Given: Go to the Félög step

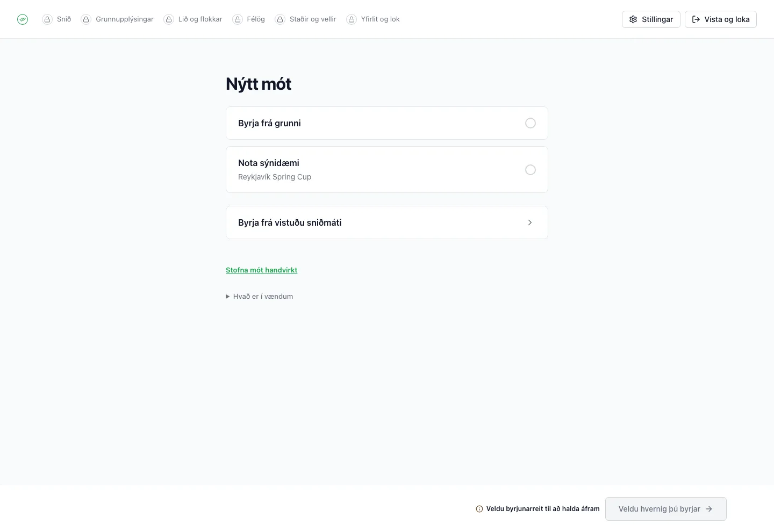Looking at the screenshot, I should (249, 19).
